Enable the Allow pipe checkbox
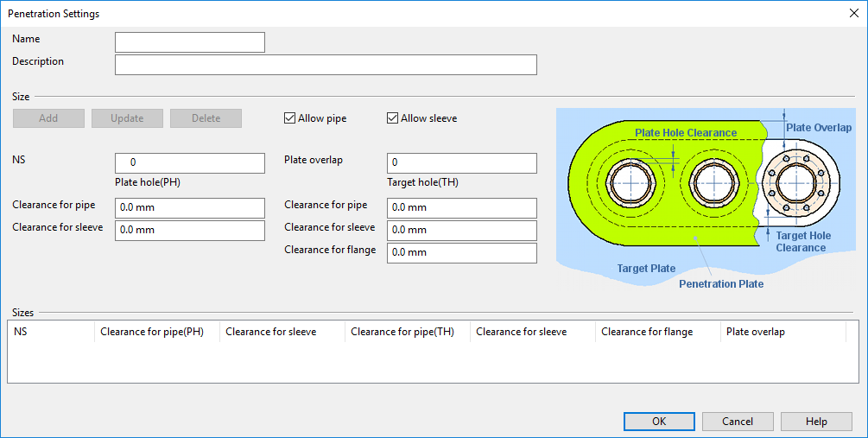Screen dimensions: 868x438 [290, 118]
